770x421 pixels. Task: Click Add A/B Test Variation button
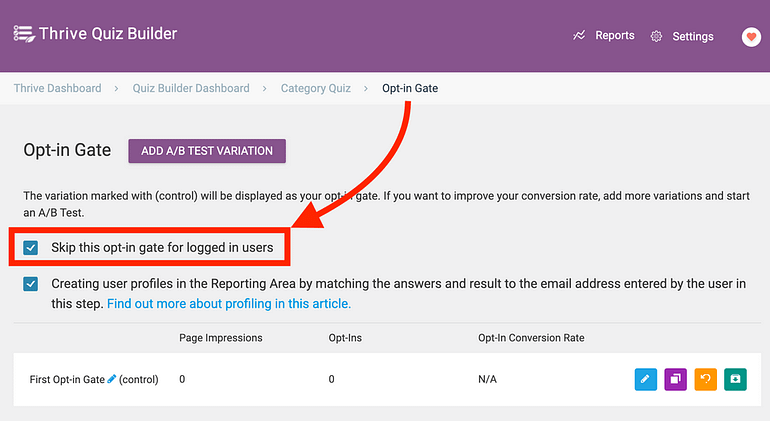click(x=207, y=151)
